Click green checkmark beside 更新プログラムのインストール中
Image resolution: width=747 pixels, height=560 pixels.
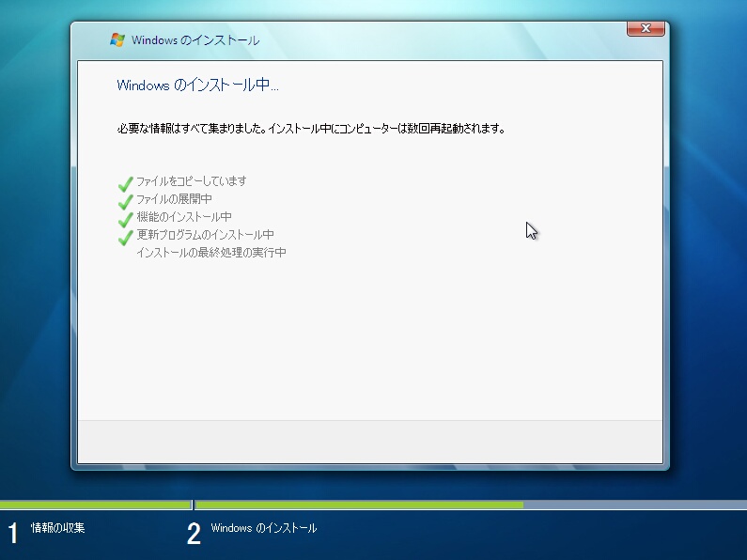point(125,237)
